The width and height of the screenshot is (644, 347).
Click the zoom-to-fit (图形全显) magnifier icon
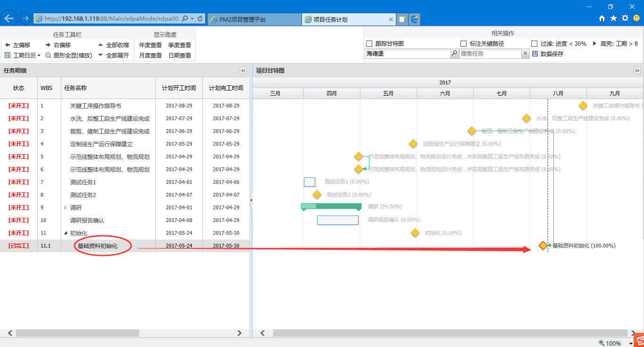point(48,56)
